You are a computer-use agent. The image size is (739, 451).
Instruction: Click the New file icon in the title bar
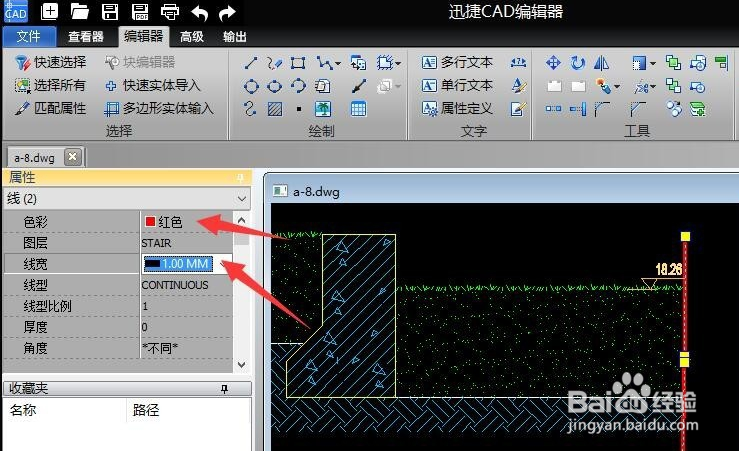click(49, 11)
